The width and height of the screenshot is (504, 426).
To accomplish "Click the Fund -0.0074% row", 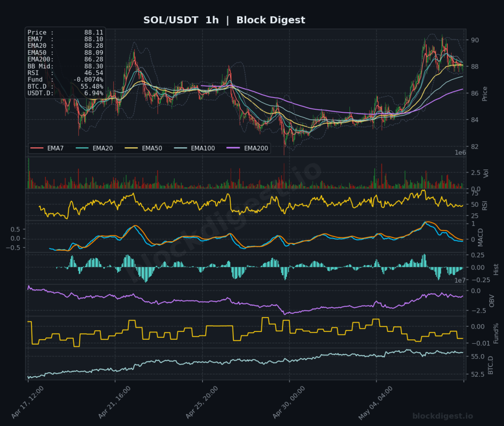I will point(65,80).
